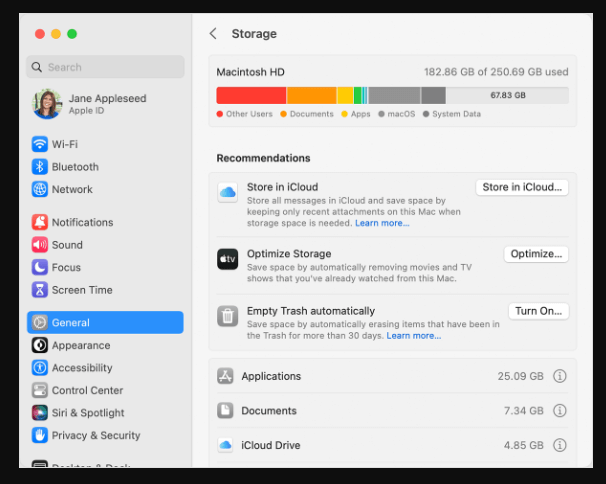Open Screen Time settings label
Image resolution: width=606 pixels, height=484 pixels.
pyautogui.click(x=82, y=290)
